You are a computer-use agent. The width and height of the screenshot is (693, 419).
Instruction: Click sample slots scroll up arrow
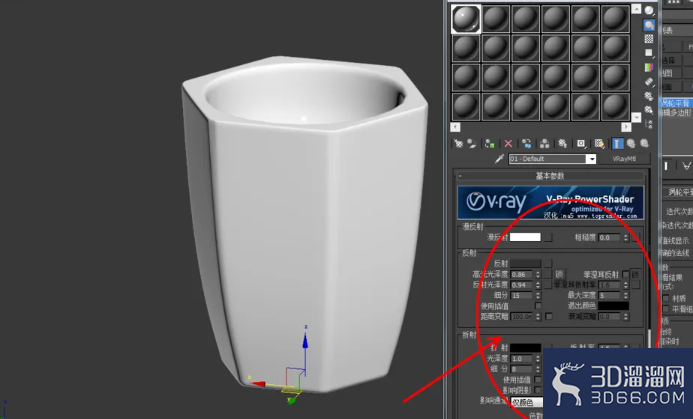point(636,9)
